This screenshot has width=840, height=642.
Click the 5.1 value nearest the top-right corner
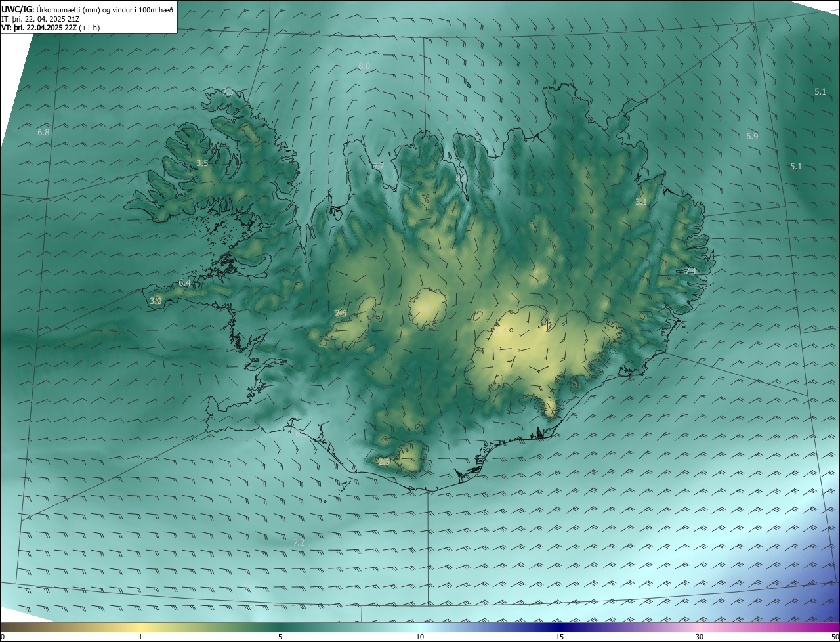tap(820, 92)
